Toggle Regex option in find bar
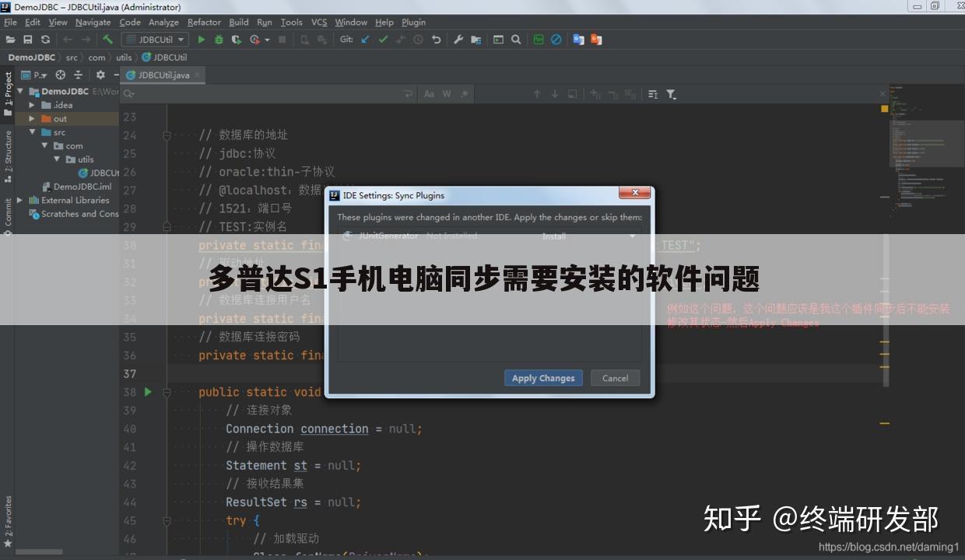The height and width of the screenshot is (560, 965). 465,94
